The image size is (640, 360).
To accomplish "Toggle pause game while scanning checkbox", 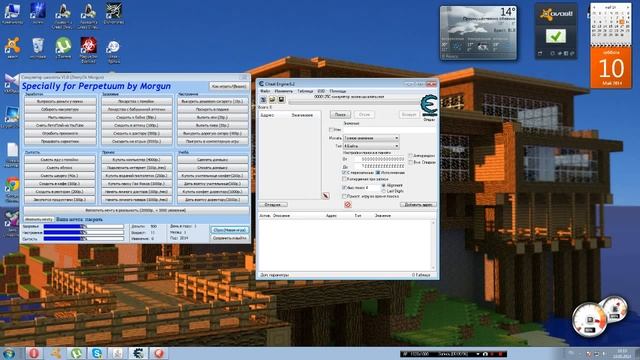I will [344, 196].
